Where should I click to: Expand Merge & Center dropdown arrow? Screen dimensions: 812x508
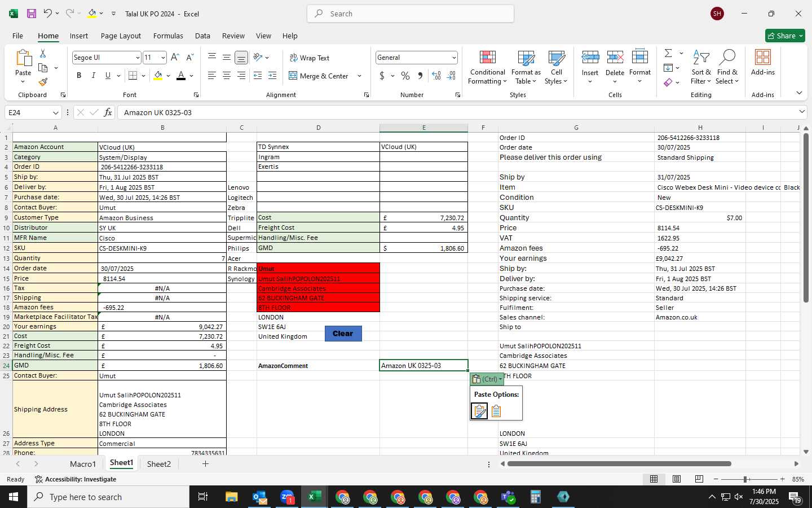coord(359,76)
